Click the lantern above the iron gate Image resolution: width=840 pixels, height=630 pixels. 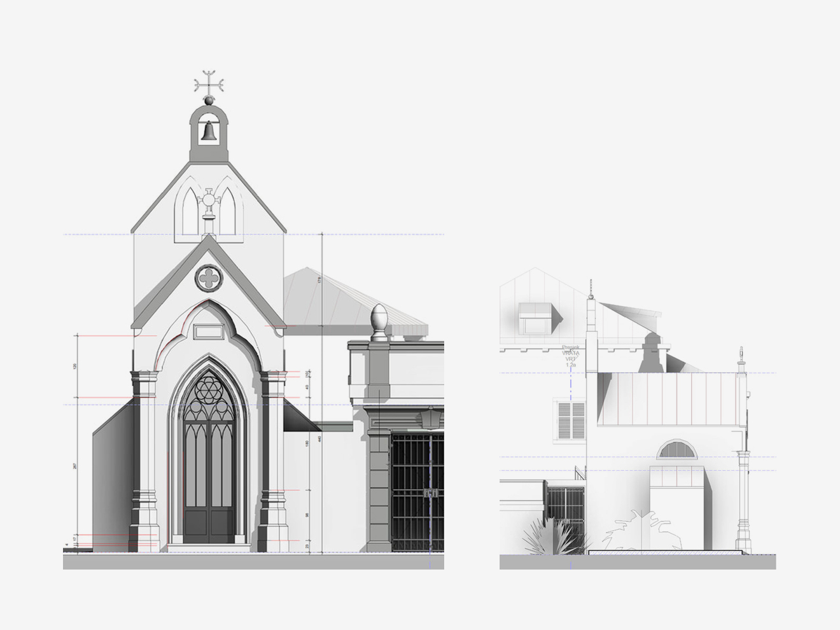(x=432, y=417)
